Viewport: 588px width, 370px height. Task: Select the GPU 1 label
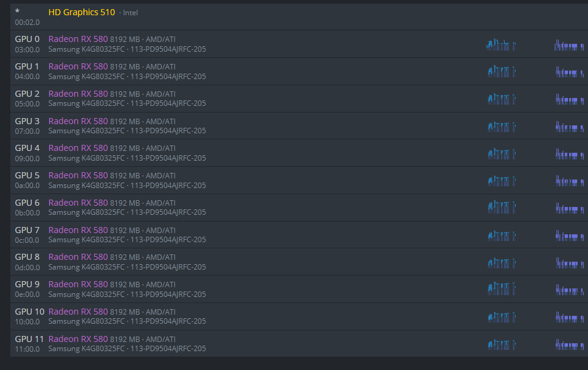pyautogui.click(x=27, y=66)
